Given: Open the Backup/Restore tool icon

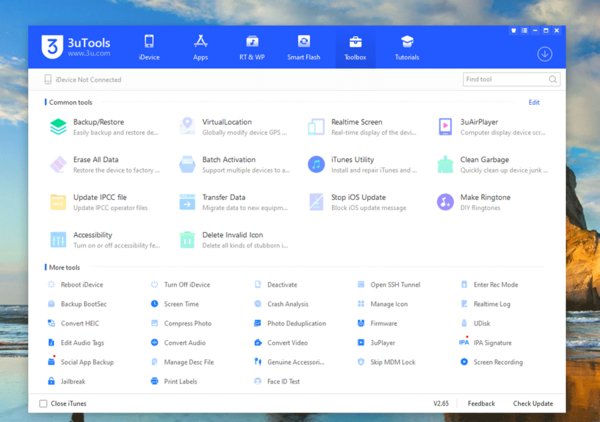Looking at the screenshot, I should 58,127.
